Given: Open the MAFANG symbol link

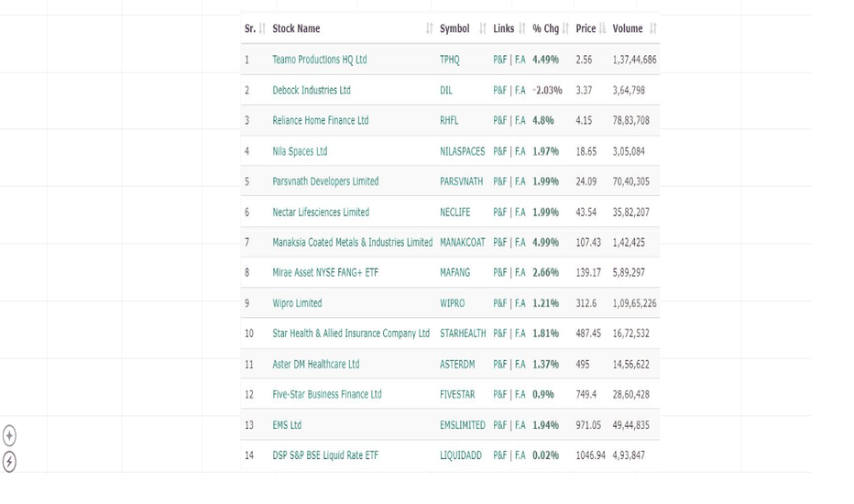Looking at the screenshot, I should click(x=454, y=272).
